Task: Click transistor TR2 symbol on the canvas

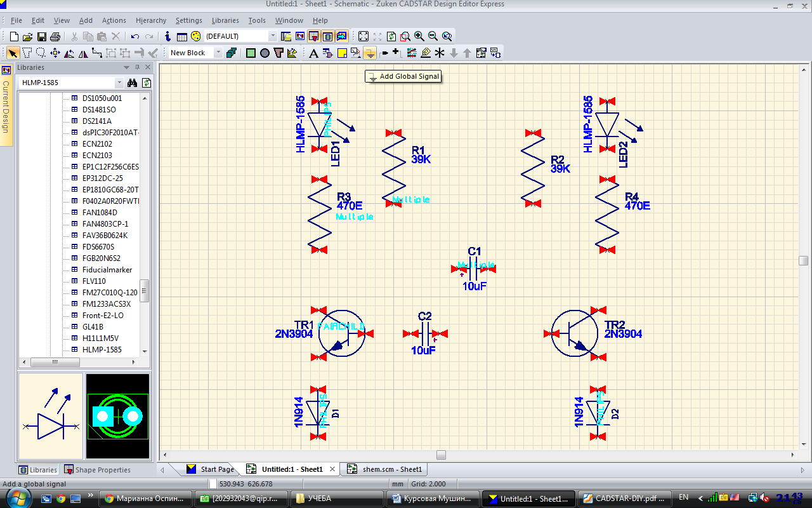Action: (576, 333)
